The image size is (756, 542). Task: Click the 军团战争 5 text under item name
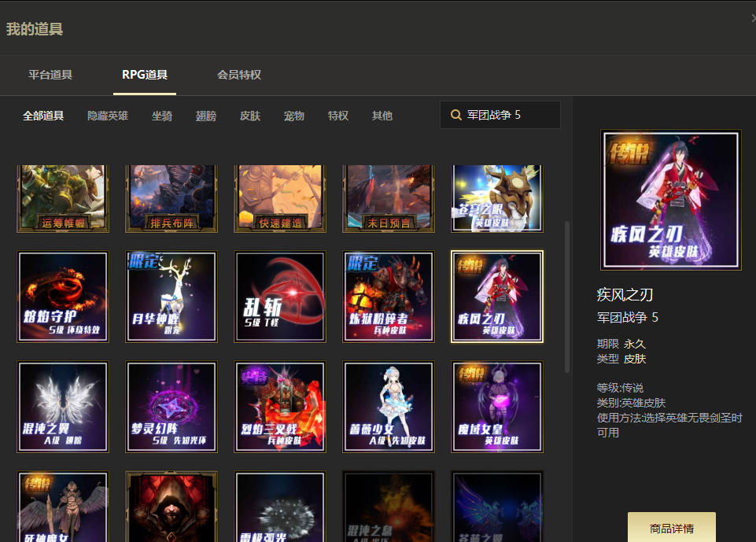627,317
